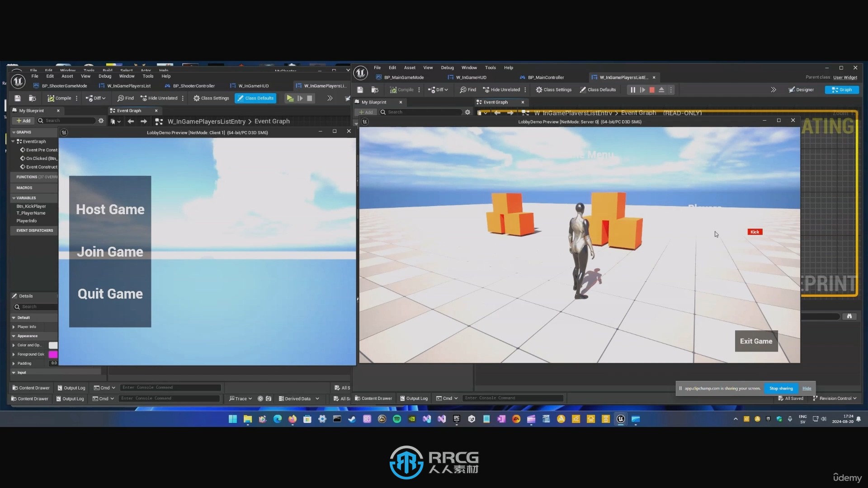
Task: Click the Foreground Color swatch in Details
Action: click(x=52, y=354)
